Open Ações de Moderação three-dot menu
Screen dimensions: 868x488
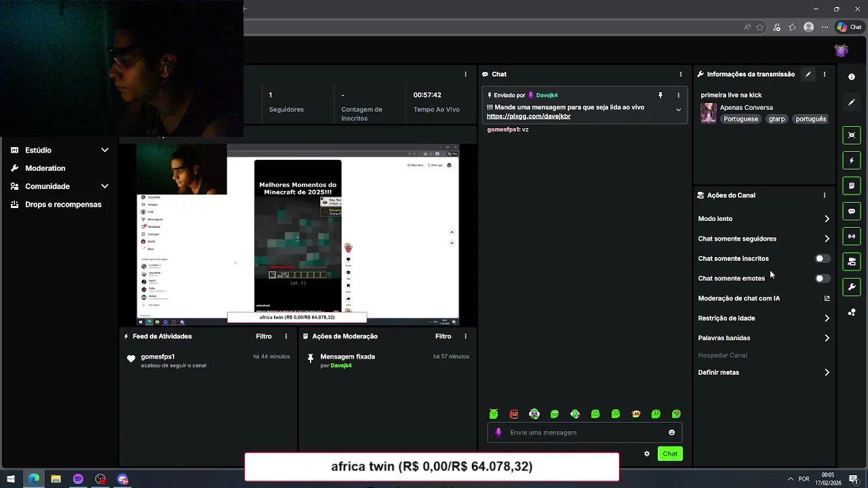pyautogui.click(x=465, y=336)
